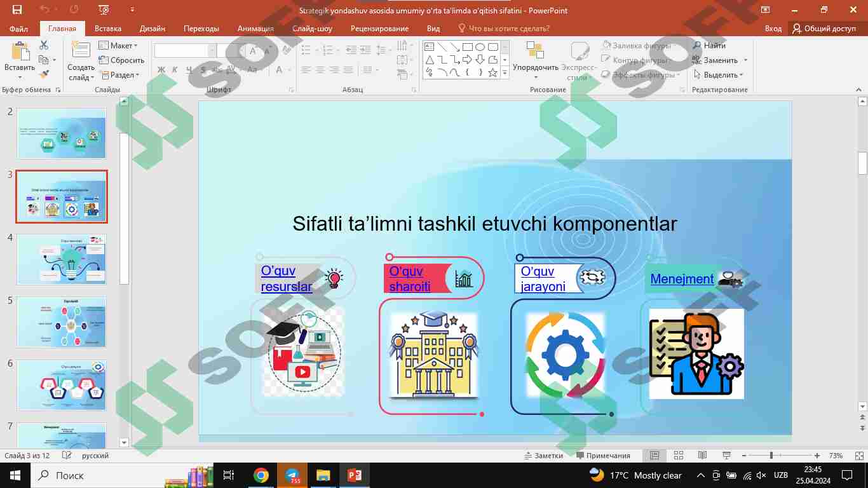Open customize quick access toolbar dropdown
The width and height of the screenshot is (868, 488).
click(132, 10)
